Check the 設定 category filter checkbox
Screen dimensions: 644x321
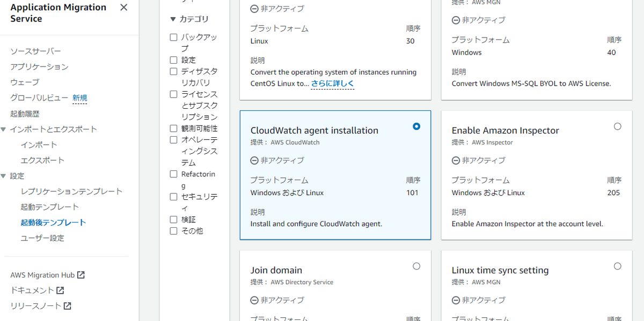[x=173, y=60]
